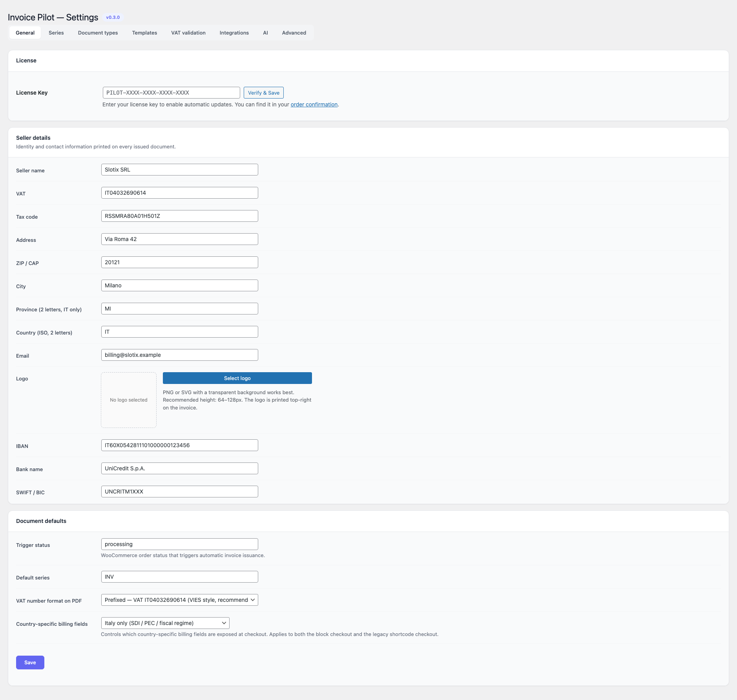Open the order confirmation link

pyautogui.click(x=314, y=104)
